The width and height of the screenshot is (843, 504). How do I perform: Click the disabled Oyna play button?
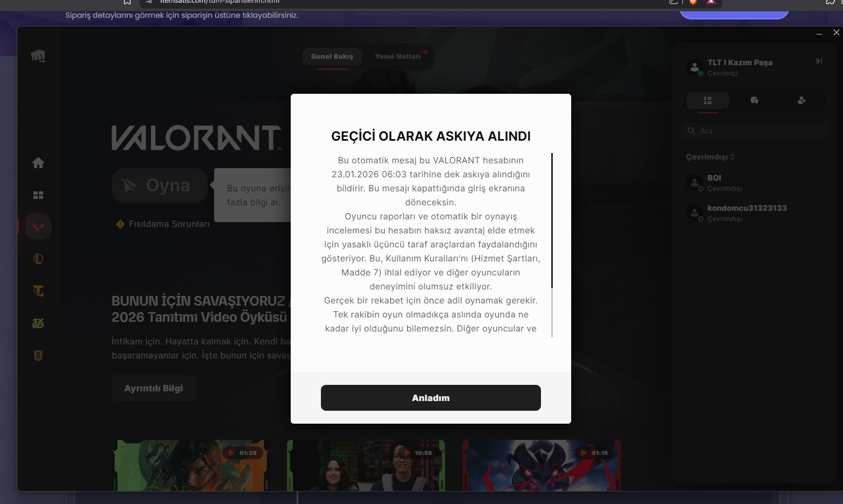pyautogui.click(x=160, y=185)
